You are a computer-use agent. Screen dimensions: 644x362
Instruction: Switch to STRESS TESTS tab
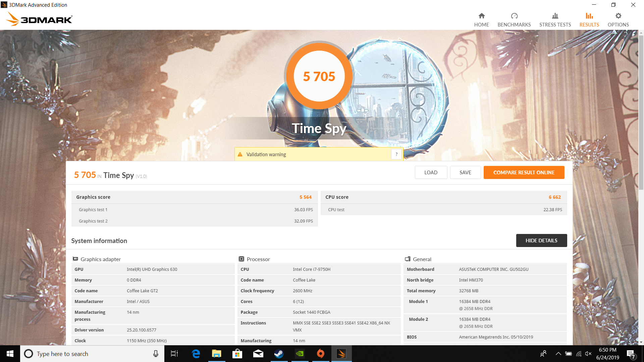click(x=555, y=20)
